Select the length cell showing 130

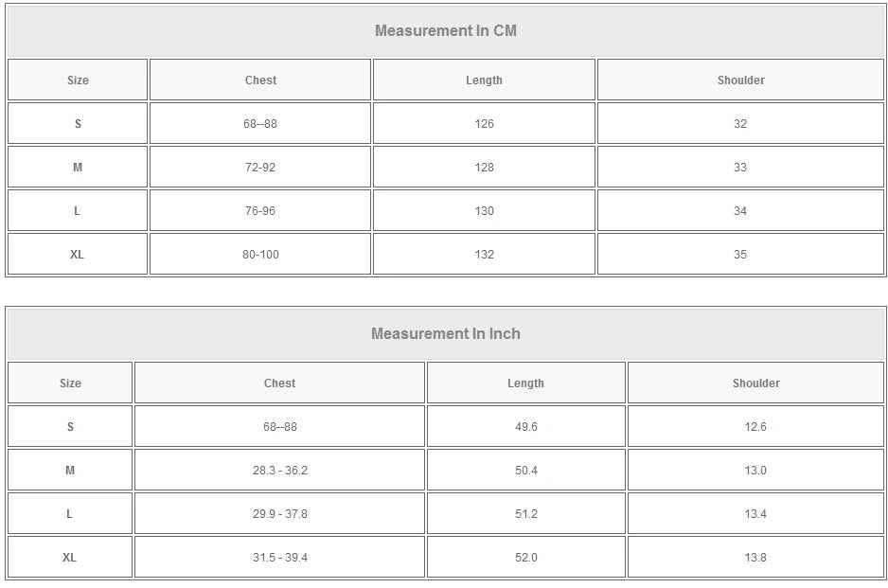coord(484,211)
